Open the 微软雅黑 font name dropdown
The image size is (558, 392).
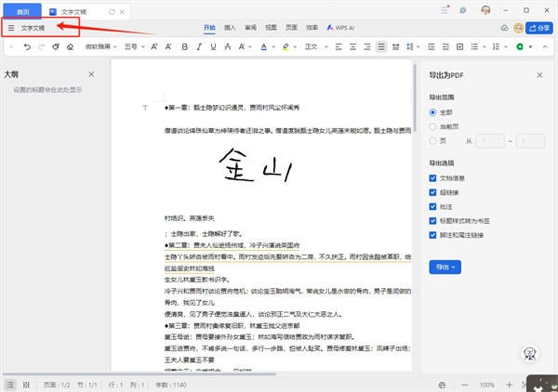tap(101, 46)
